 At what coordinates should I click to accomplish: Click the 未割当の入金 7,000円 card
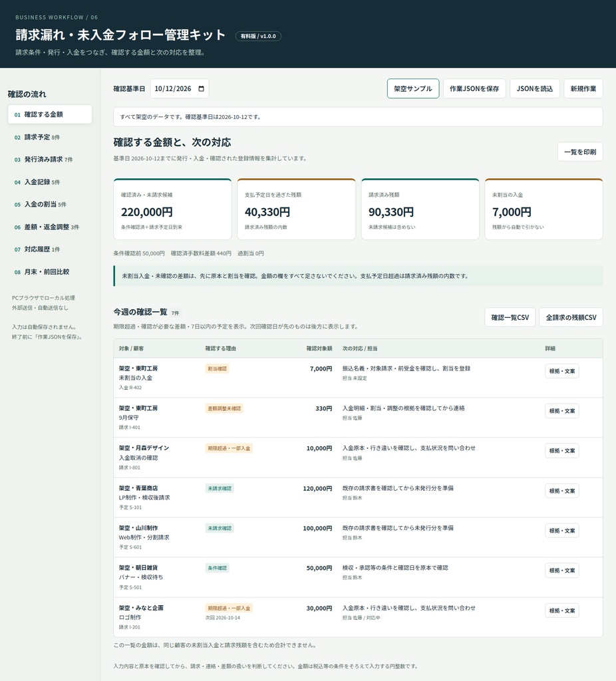click(544, 209)
